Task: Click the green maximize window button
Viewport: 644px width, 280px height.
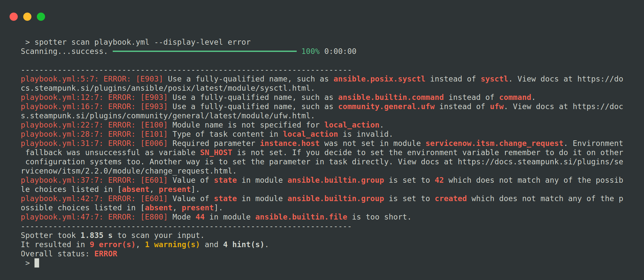Action: pos(41,17)
